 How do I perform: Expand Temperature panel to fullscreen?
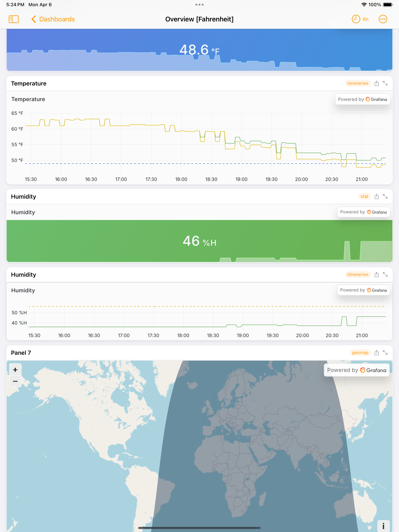coord(385,84)
